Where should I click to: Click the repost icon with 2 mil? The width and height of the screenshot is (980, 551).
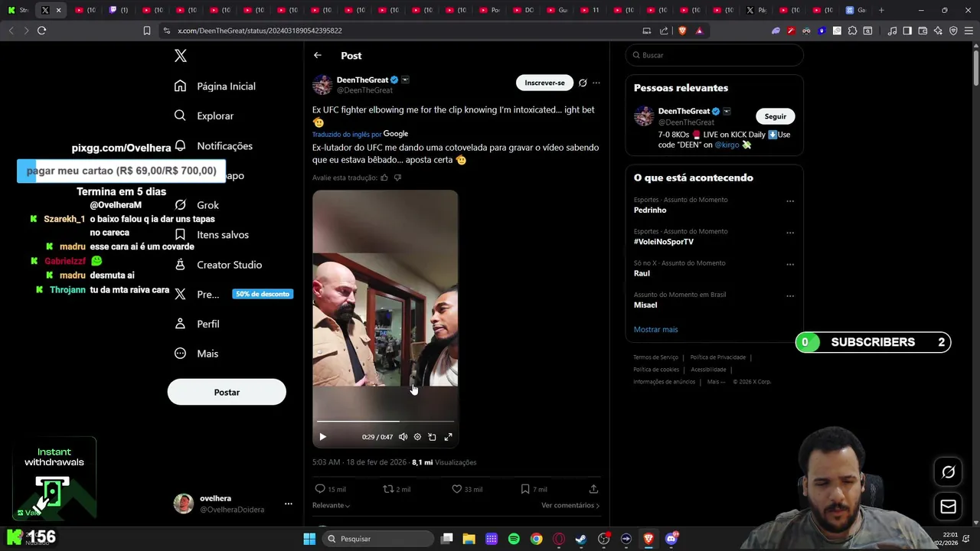click(387, 489)
